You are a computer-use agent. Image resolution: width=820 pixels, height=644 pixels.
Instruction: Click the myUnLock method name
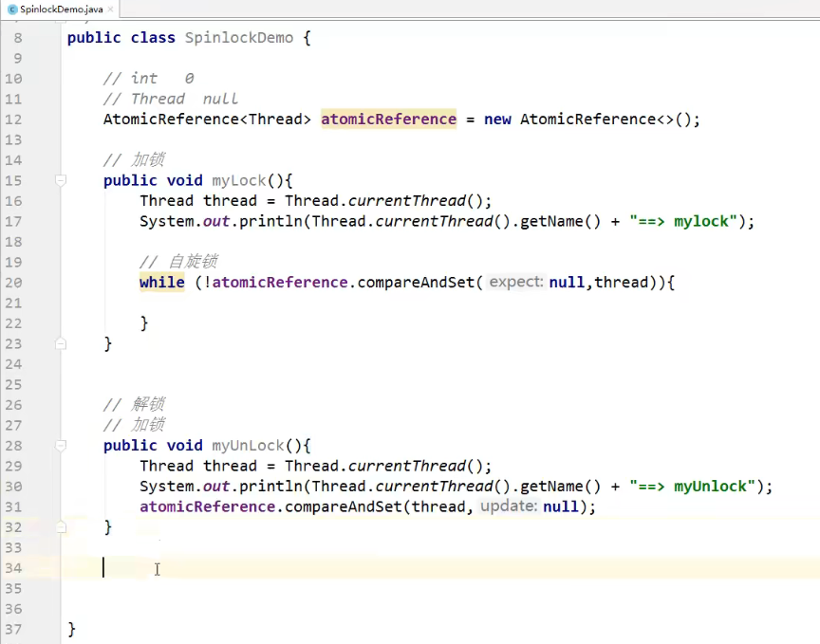point(248,446)
